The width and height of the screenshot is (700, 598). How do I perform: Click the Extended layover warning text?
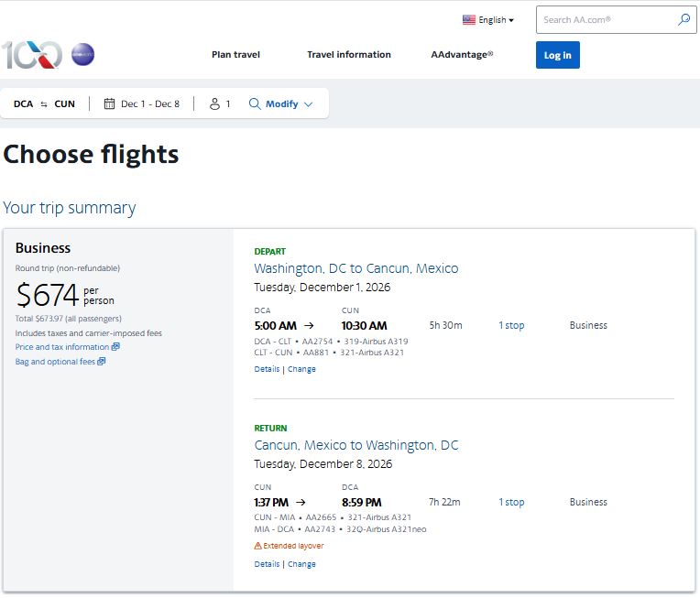[x=293, y=546]
